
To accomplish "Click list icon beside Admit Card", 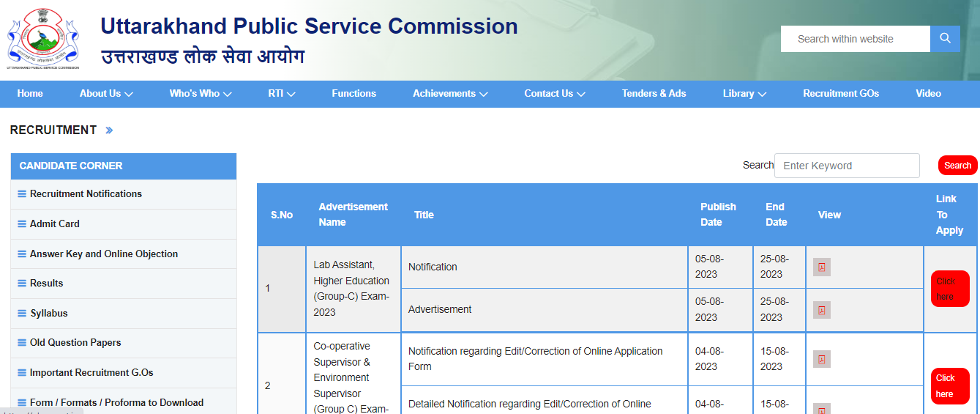I will coord(22,224).
